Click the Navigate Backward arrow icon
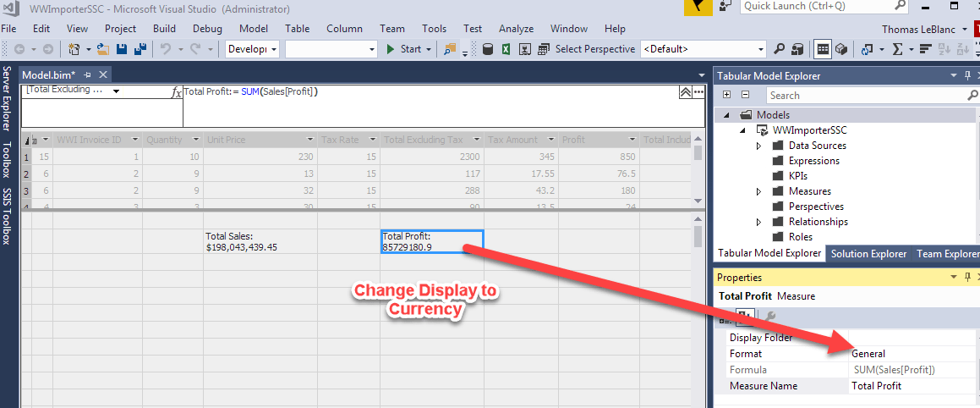The image size is (980, 408). point(19,49)
